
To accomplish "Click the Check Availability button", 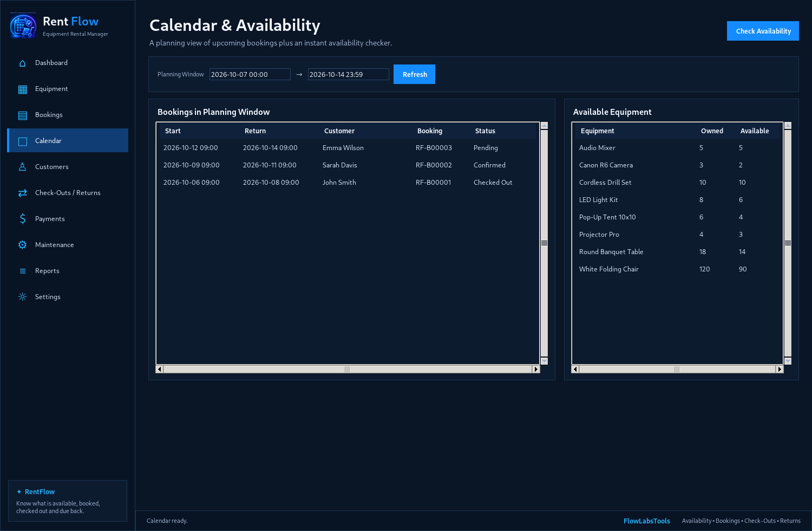I will pyautogui.click(x=763, y=31).
